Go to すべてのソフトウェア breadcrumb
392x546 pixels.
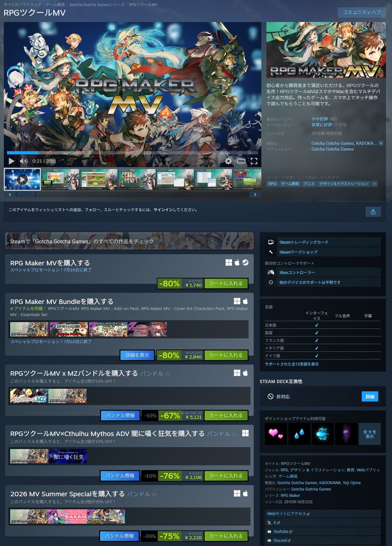[x=22, y=4]
